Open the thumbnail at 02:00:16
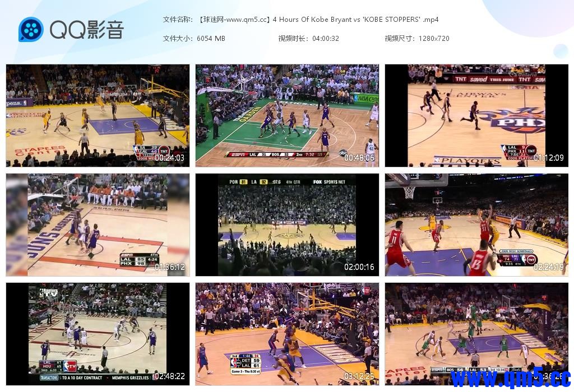The image size is (574, 392). pyautogui.click(x=287, y=225)
